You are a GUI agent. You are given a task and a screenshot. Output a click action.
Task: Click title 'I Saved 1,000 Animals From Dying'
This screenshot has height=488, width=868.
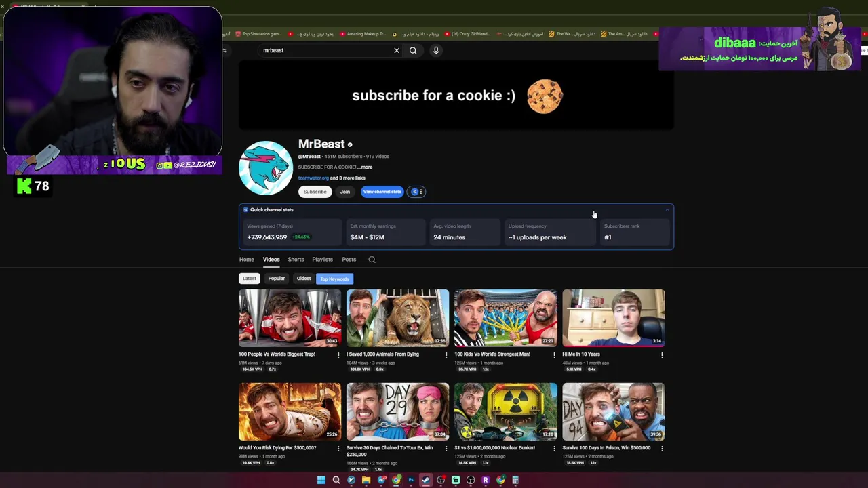[x=382, y=354]
